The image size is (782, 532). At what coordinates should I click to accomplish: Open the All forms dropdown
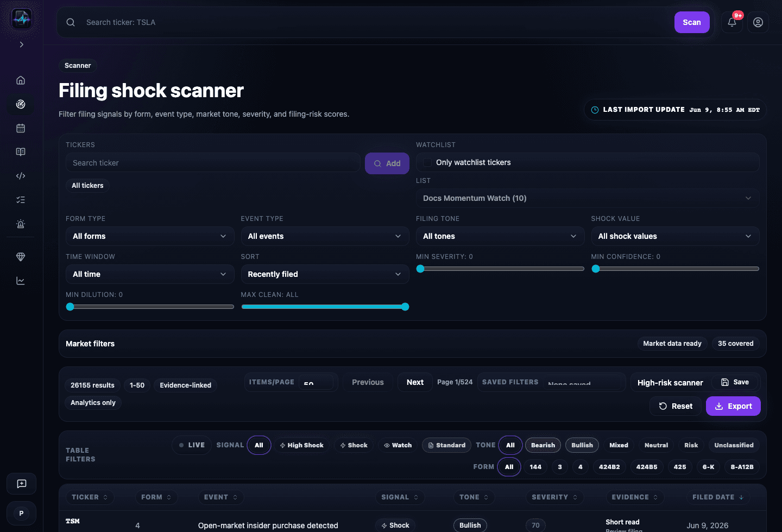click(150, 236)
